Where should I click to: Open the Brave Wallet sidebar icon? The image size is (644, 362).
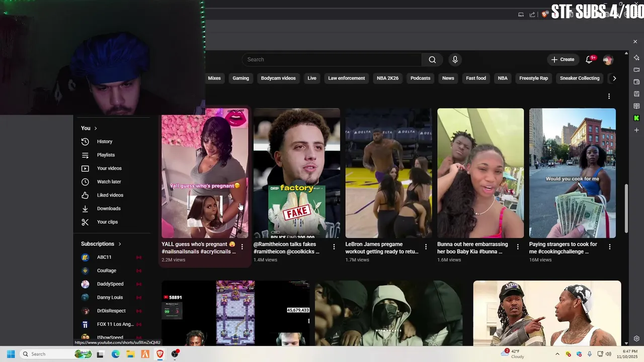pyautogui.click(x=636, y=81)
